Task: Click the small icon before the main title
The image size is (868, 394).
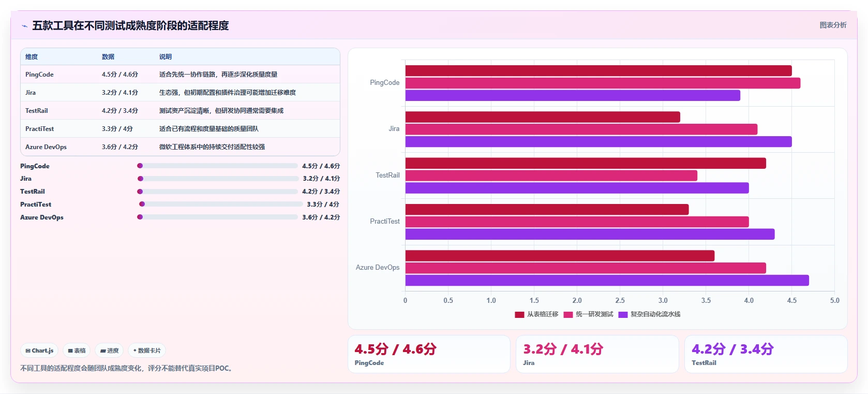Action: coord(24,26)
